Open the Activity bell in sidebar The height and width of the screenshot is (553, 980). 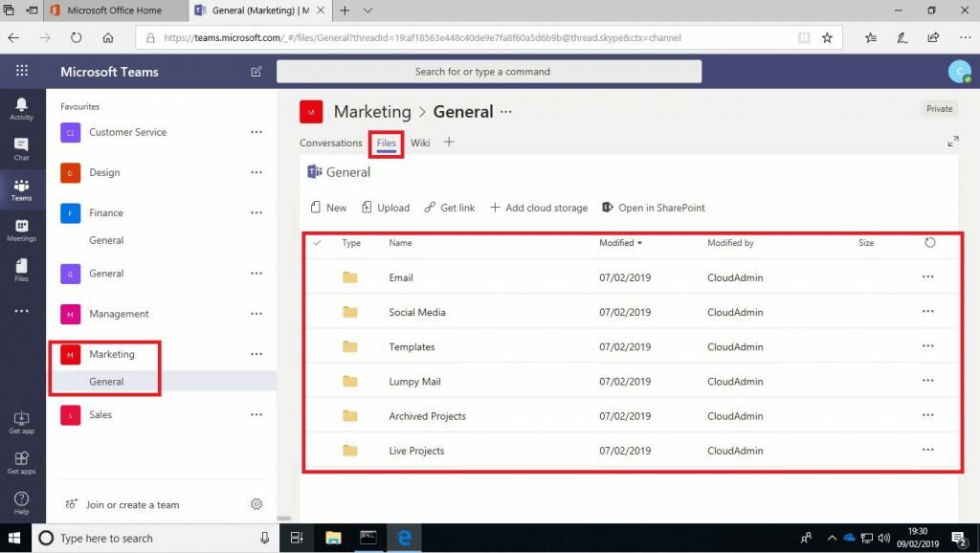coord(21,109)
